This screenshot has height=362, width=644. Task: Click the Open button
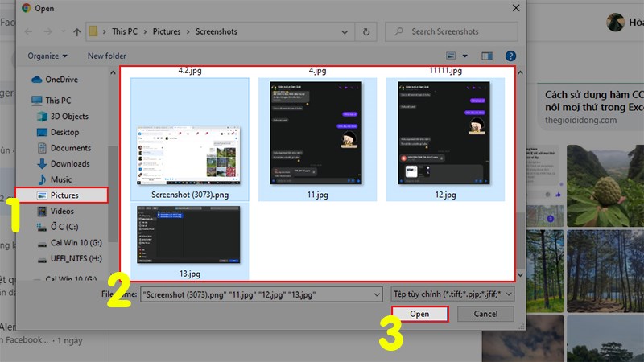[419, 314]
